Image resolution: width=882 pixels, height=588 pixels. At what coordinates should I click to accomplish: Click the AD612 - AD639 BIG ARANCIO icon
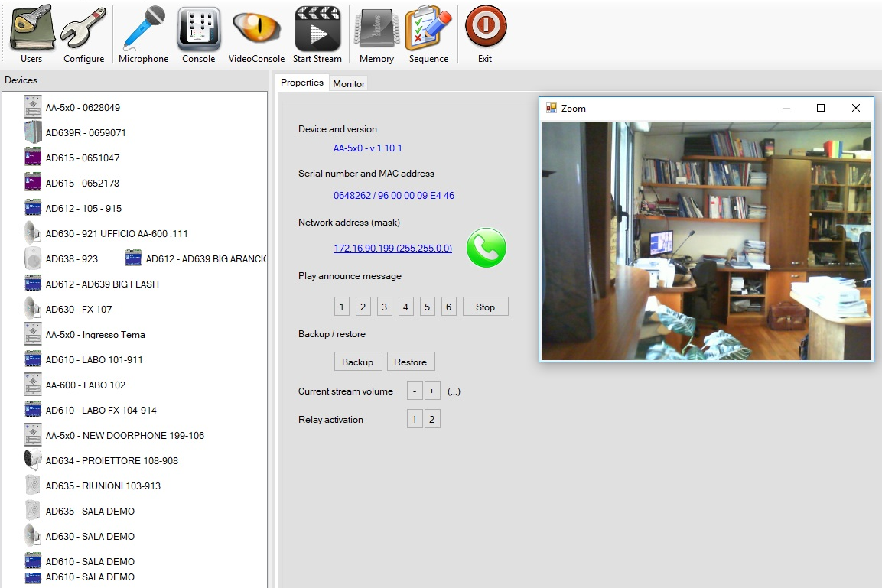click(133, 258)
